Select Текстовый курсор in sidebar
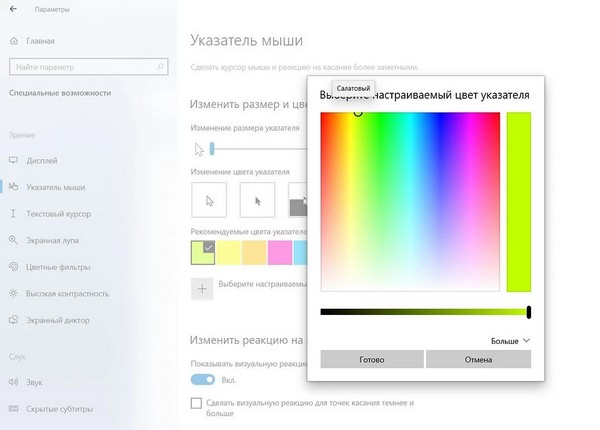The image size is (600, 430). [x=54, y=213]
